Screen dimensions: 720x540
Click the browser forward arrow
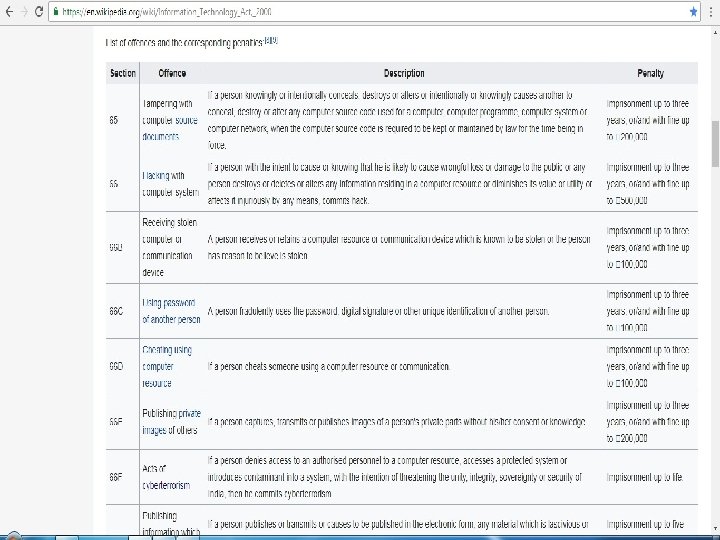(24, 11)
